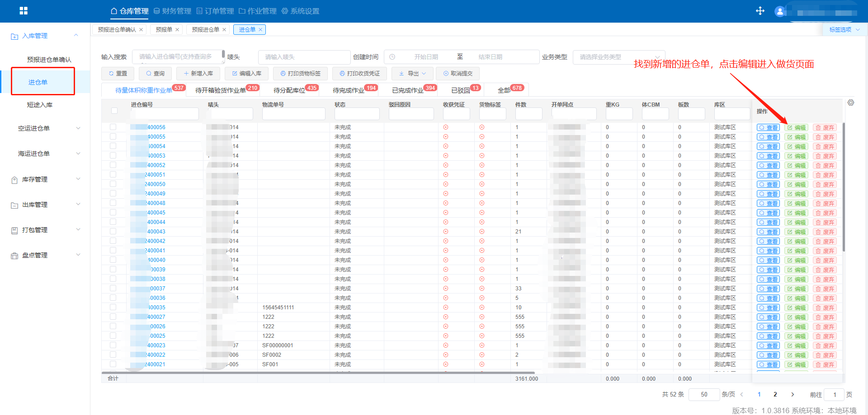Switch to the 财务管理 top menu
This screenshot has height=415, width=868.
point(172,11)
